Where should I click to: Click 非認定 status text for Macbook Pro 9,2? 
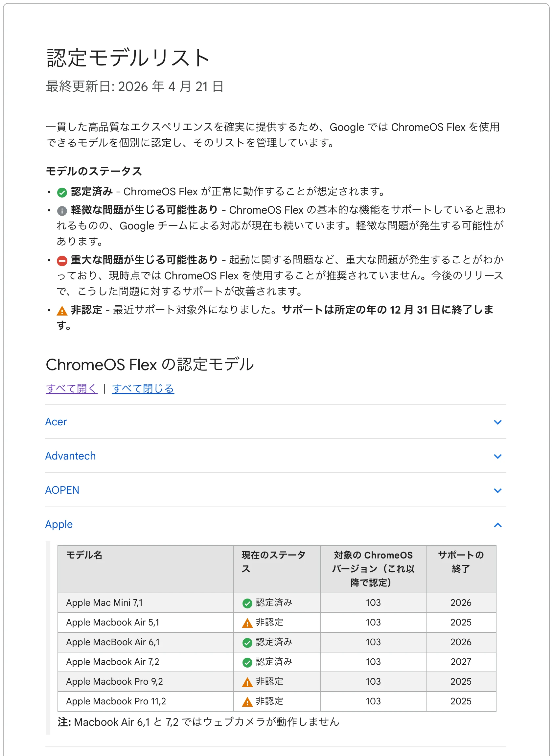pyautogui.click(x=270, y=682)
